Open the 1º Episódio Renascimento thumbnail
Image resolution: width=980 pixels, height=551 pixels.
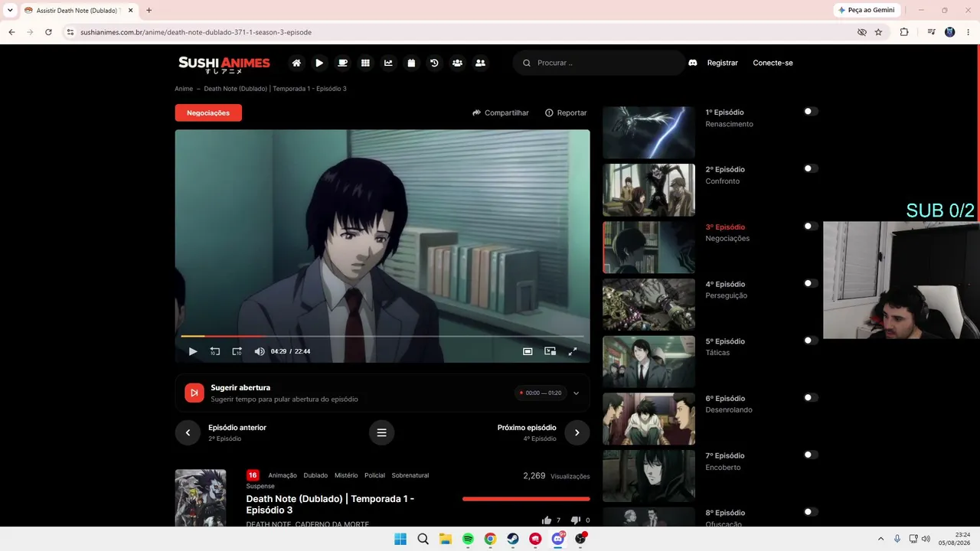(x=649, y=132)
